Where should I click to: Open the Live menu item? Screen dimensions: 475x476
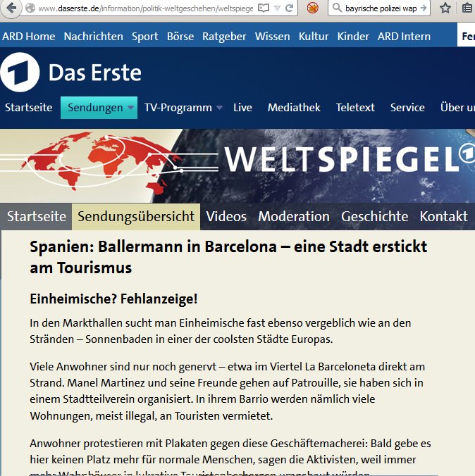(x=242, y=108)
